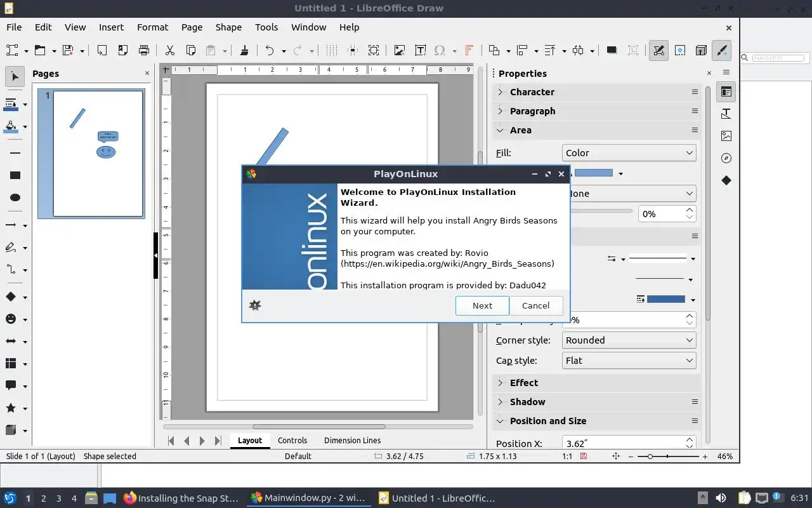812x508 pixels.
Task: Toggle Point Edit Mode button
Action: click(x=658, y=51)
